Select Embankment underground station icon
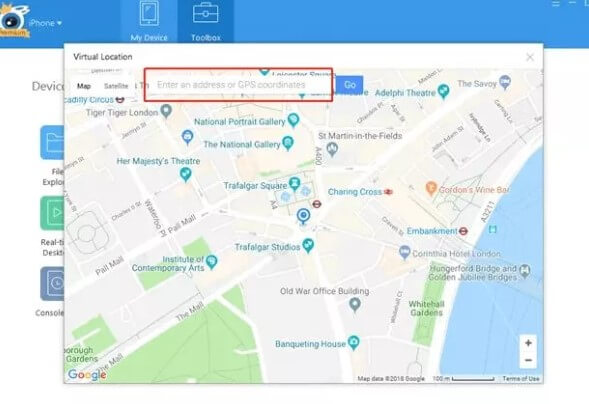The width and height of the screenshot is (589, 404). tap(463, 231)
